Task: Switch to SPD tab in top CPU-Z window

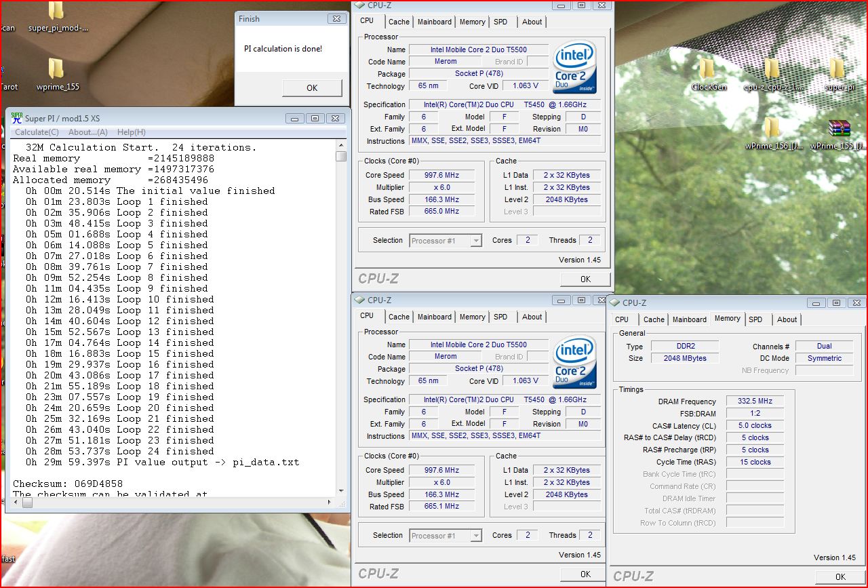Action: pyautogui.click(x=500, y=22)
